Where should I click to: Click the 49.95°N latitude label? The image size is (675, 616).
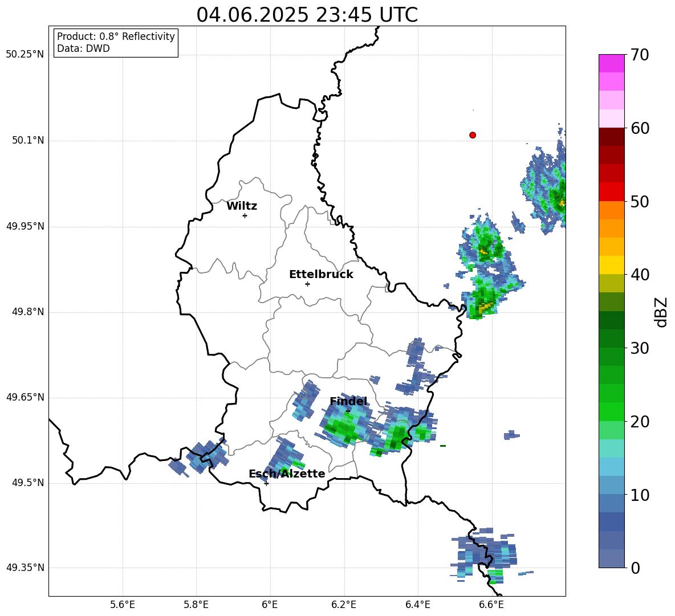25,226
